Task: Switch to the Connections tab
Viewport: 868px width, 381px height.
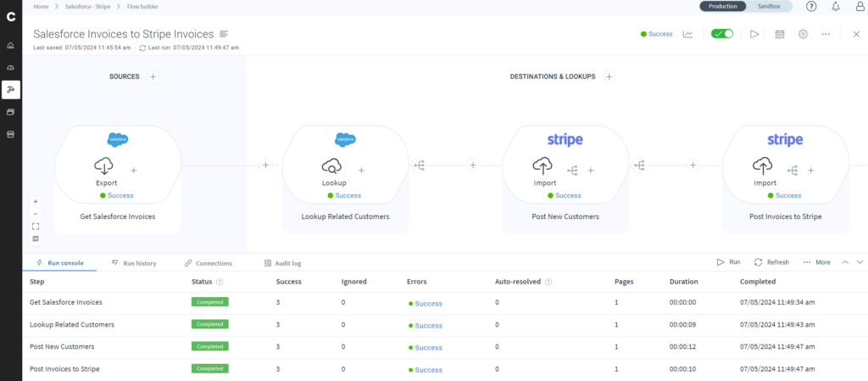Action: click(209, 263)
